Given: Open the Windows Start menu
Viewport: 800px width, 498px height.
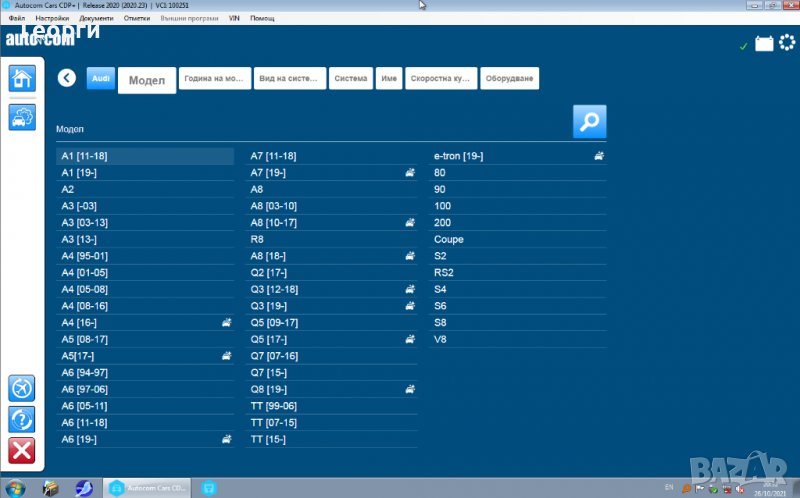Looking at the screenshot, I should tap(15, 488).
